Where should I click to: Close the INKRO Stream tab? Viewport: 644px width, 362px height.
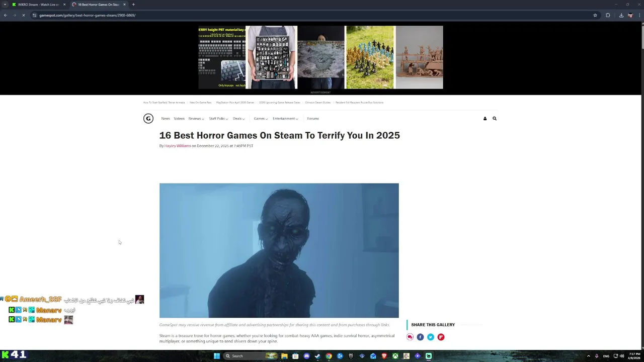tap(64, 5)
